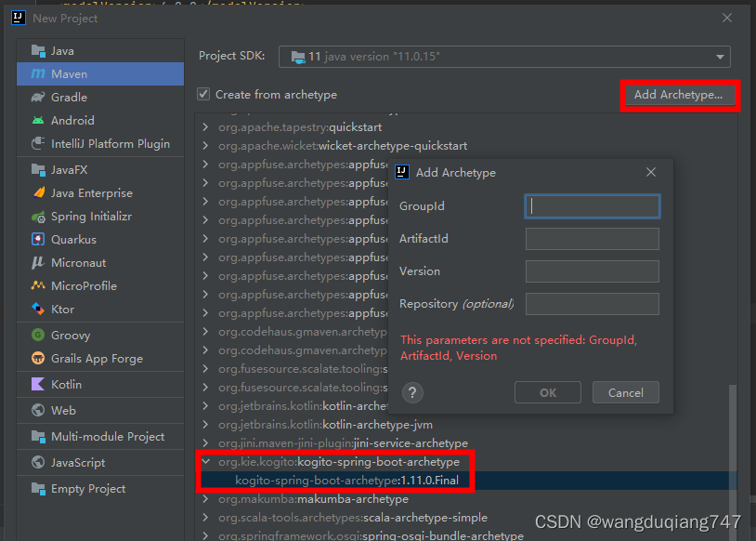Viewport: 756px width, 541px height.
Task: Select org.apache.tapestry:quickstart row text
Action: click(300, 127)
